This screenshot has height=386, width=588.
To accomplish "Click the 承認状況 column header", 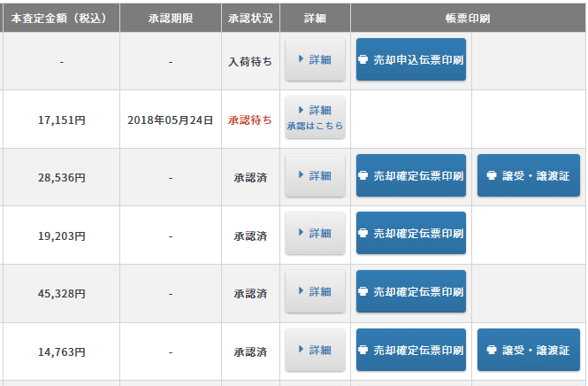I will (x=250, y=18).
